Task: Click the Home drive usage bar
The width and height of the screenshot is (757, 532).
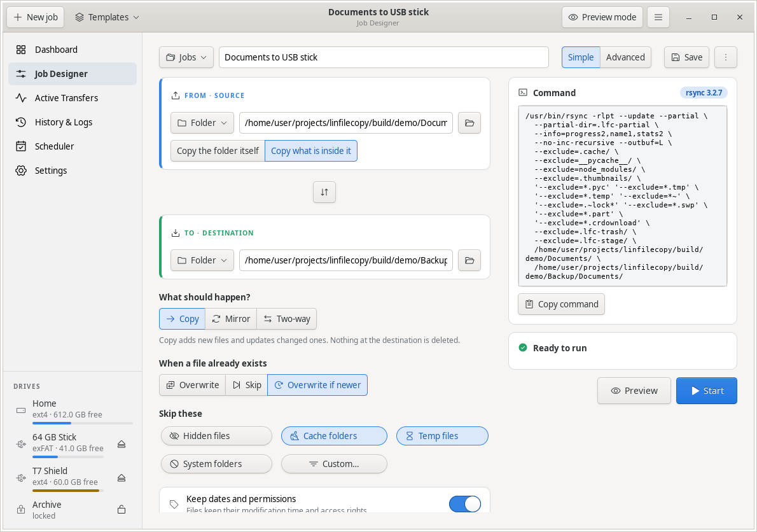Action: coord(83,423)
